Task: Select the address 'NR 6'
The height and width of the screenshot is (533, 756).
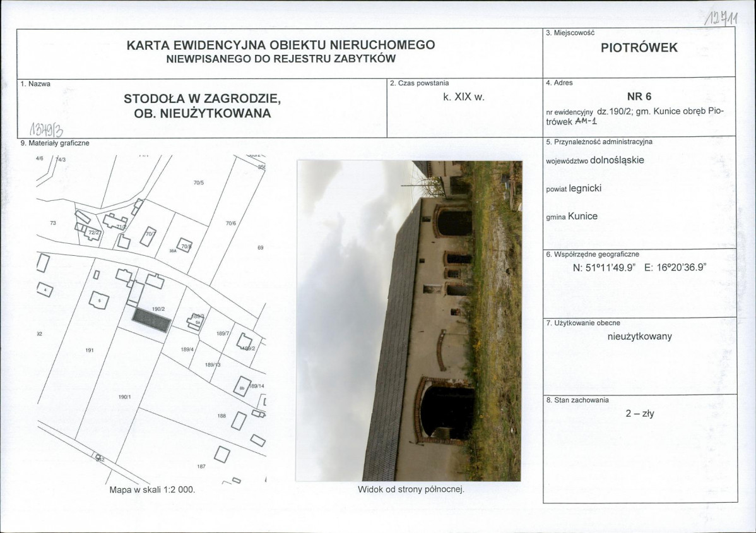Action: point(639,97)
